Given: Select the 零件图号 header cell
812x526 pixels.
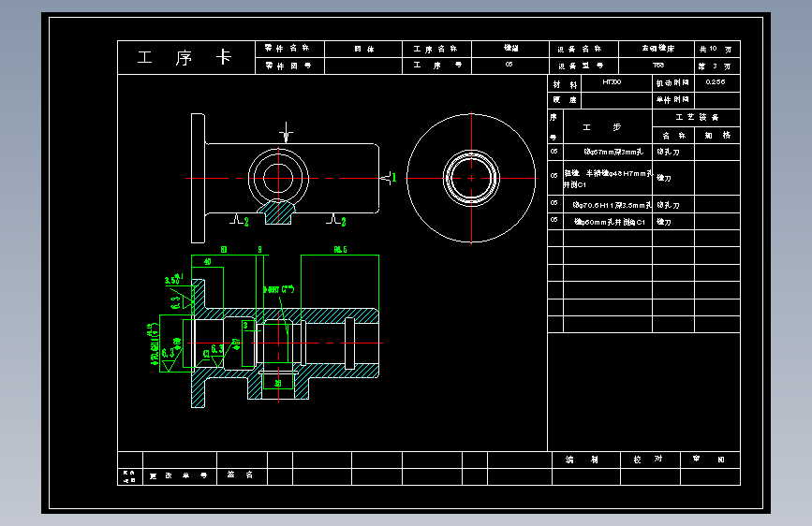Looking at the screenshot, I should 289,66.
